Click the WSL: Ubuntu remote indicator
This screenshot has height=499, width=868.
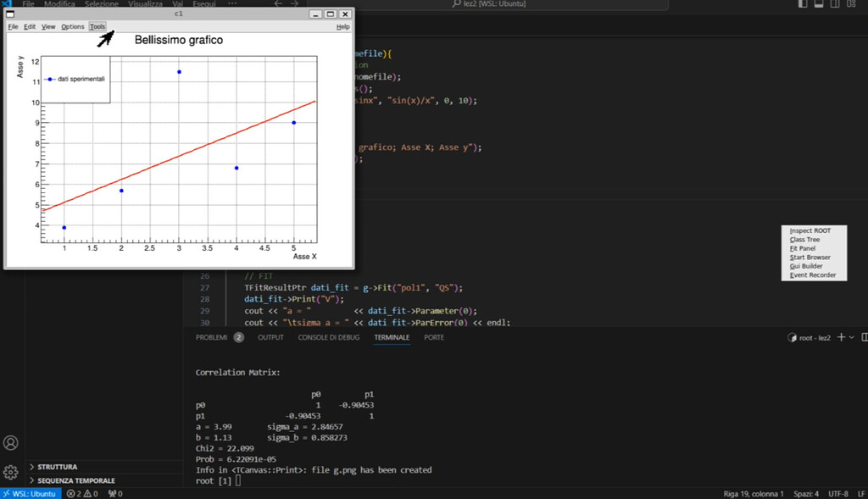(x=31, y=493)
